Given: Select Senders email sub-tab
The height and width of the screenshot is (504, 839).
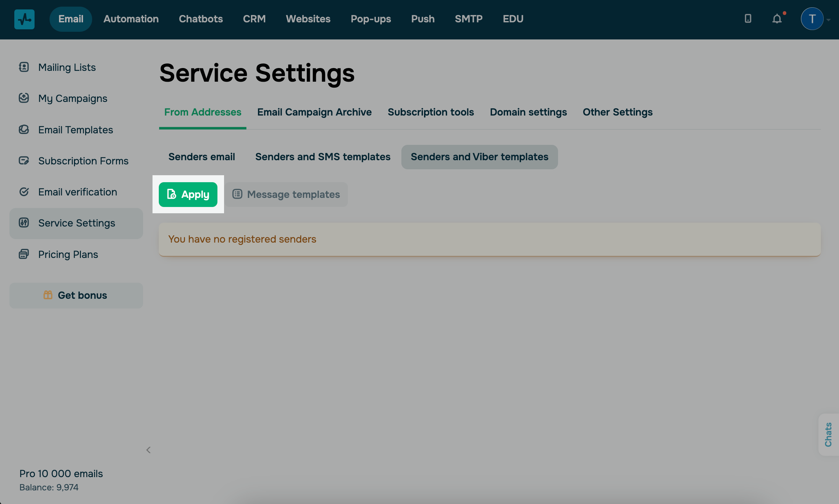Looking at the screenshot, I should (201, 157).
